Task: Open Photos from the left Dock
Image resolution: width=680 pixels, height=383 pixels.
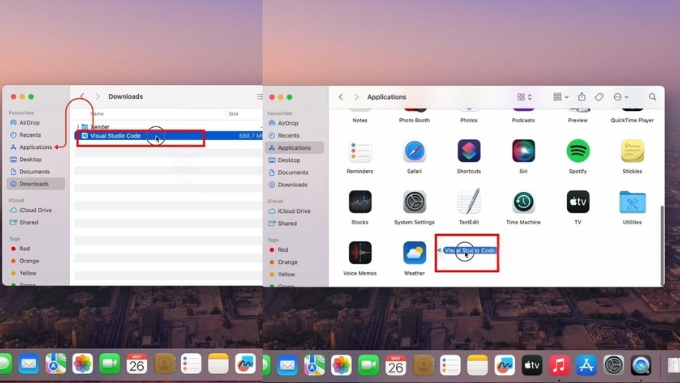Action: (82, 363)
